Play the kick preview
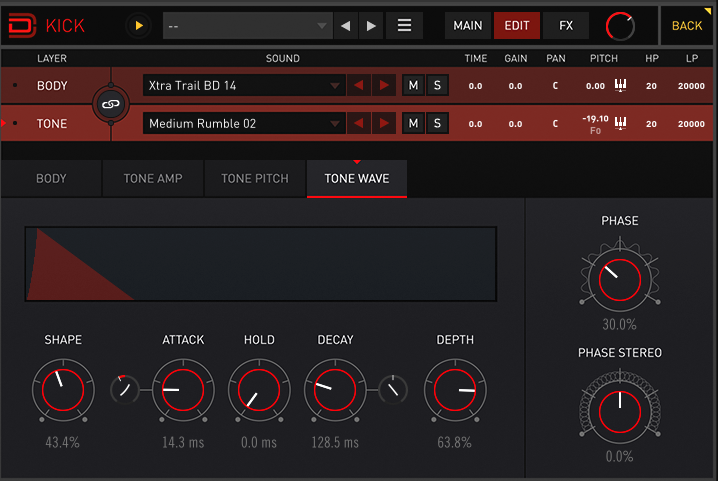718x481 pixels. [x=139, y=26]
